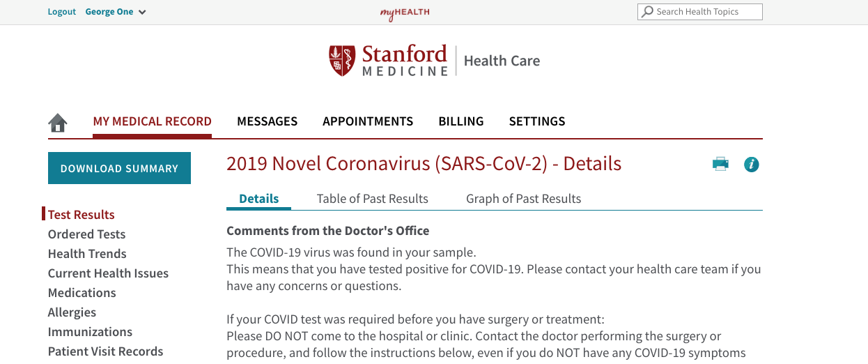Click the Download Summary button
The width and height of the screenshot is (868, 364).
click(x=119, y=168)
